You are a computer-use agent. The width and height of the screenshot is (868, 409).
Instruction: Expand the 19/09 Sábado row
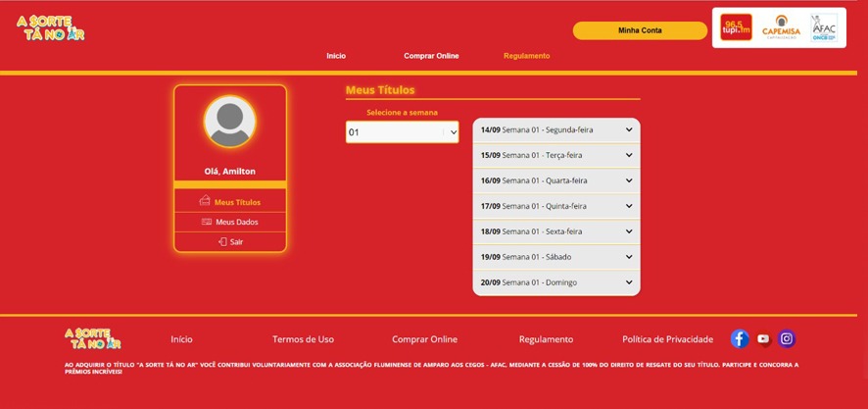coord(555,257)
